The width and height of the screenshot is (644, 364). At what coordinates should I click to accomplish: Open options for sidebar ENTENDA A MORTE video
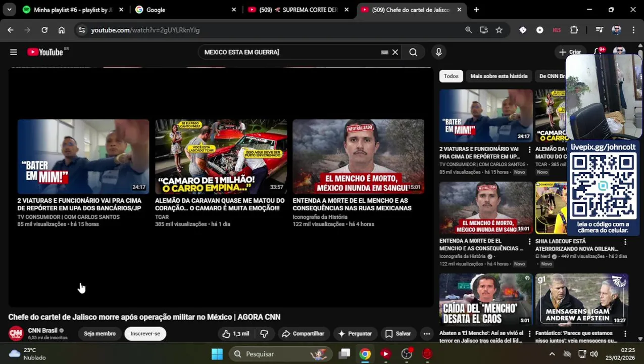pos(529,242)
